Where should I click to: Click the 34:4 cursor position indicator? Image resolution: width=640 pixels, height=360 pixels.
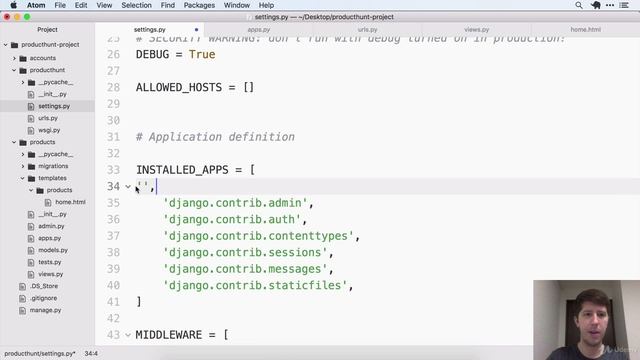coord(91,353)
